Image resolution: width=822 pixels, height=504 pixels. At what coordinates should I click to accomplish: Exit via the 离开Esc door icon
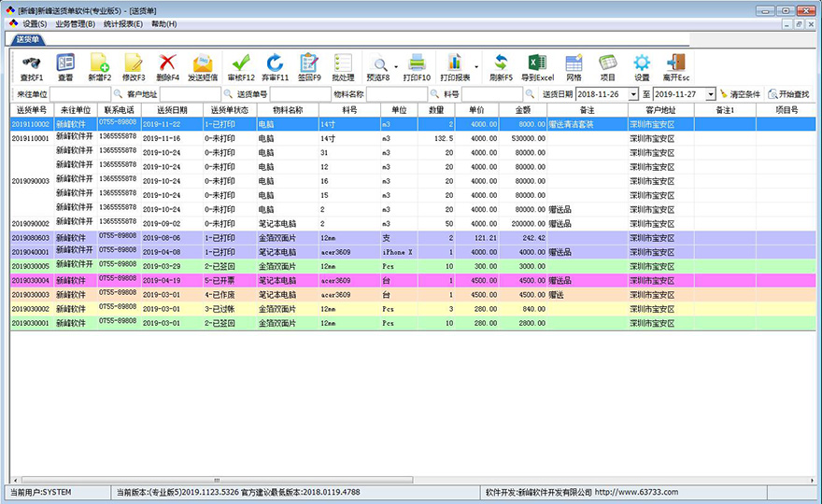tap(675, 63)
